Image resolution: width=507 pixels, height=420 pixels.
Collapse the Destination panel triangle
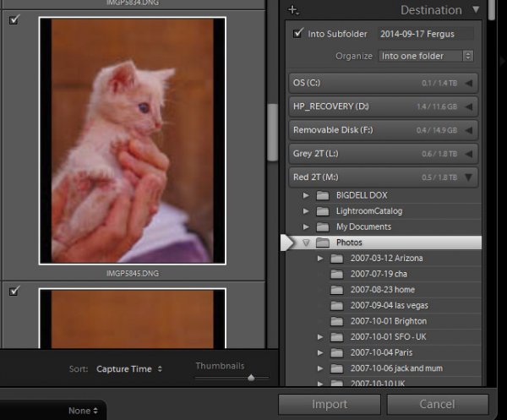coord(476,10)
